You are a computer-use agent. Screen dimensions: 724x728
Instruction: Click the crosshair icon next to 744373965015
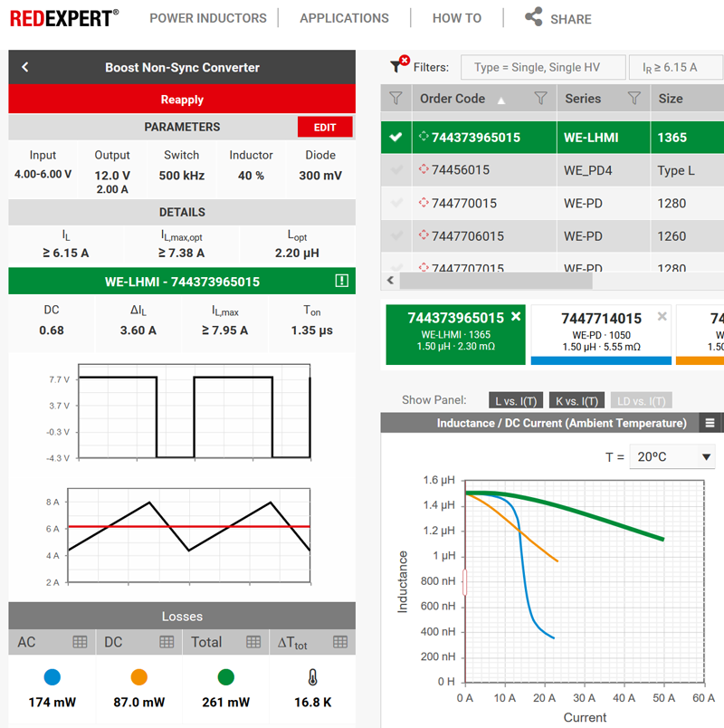424,136
